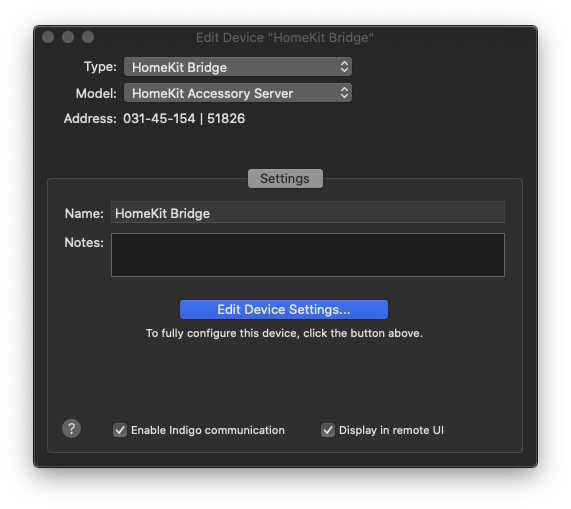Uncheck Enable Indigo communication checkbox
The image size is (571, 509).
coord(120,430)
